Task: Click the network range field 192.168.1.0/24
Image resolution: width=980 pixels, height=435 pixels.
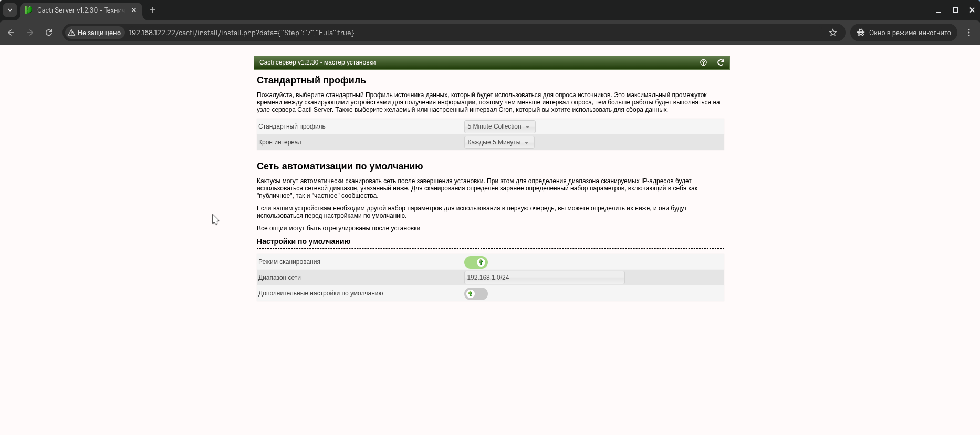Action: click(544, 278)
